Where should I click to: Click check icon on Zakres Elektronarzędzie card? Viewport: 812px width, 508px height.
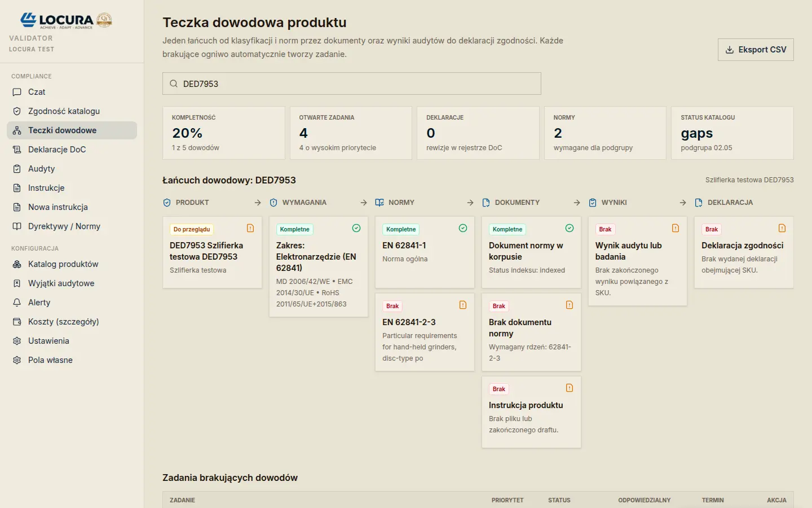(356, 228)
